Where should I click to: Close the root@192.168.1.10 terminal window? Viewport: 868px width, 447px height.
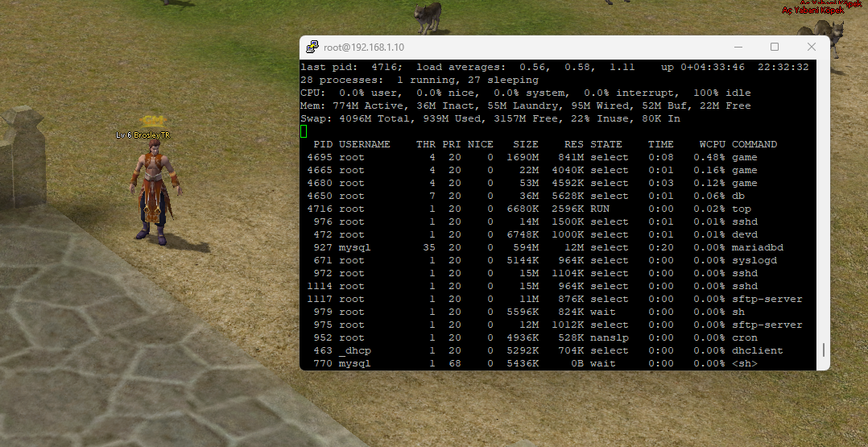[x=812, y=47]
